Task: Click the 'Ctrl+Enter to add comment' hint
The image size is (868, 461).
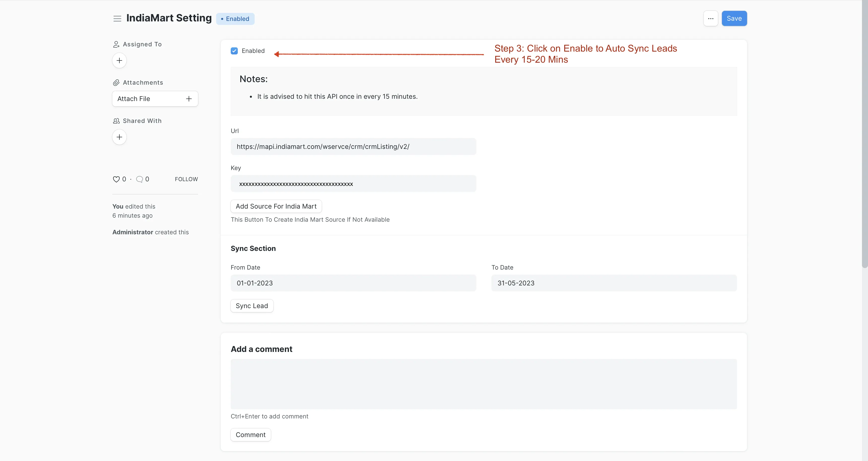Action: 269,416
